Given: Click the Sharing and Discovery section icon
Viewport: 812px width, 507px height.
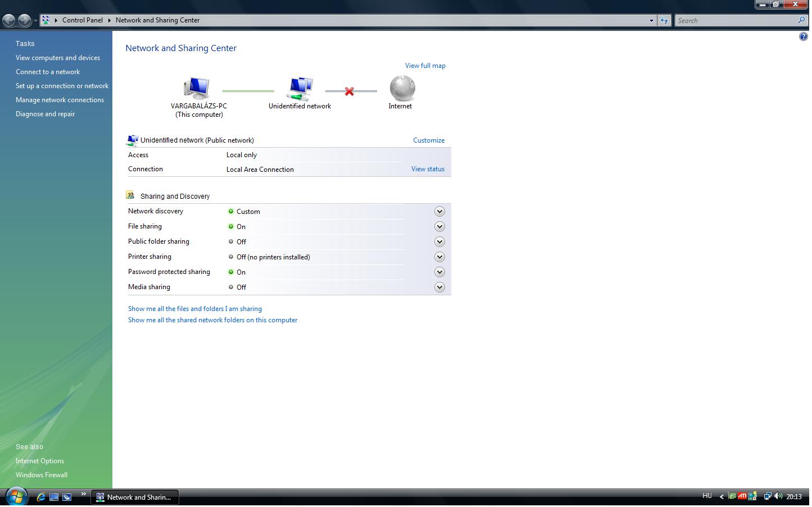Looking at the screenshot, I should point(130,195).
